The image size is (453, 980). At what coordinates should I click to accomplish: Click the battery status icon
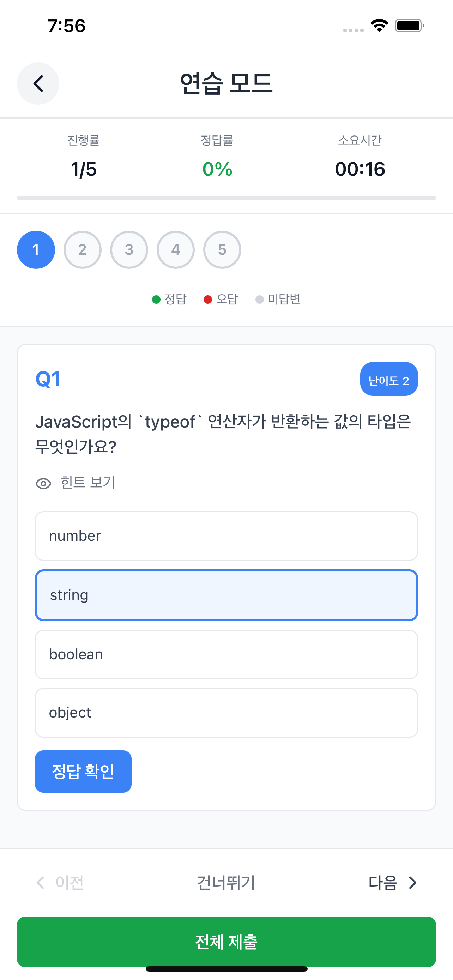coord(409,25)
